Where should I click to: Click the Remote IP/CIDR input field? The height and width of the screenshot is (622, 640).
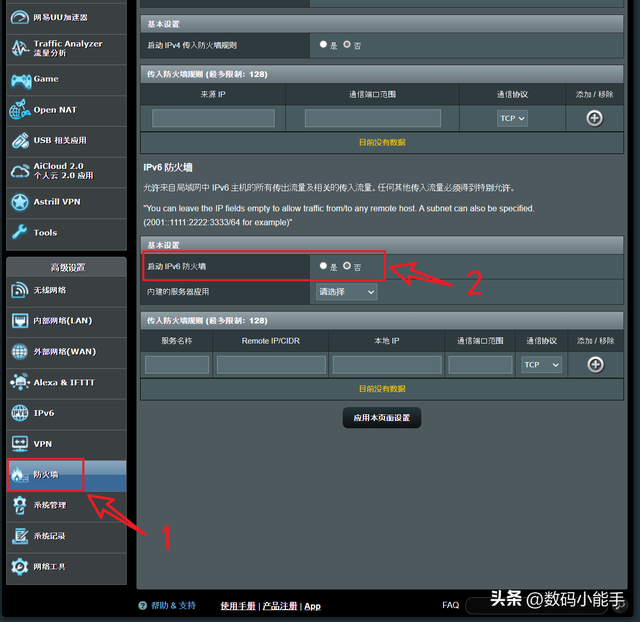pos(271,364)
